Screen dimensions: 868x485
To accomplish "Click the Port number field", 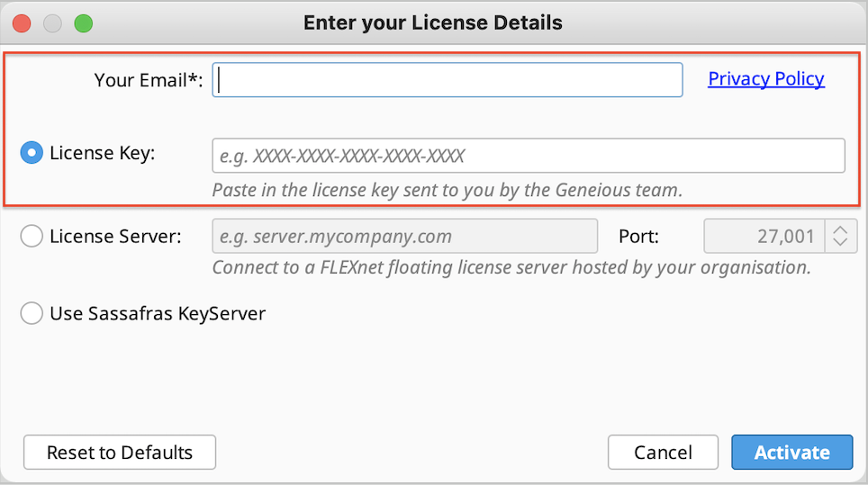I will pyautogui.click(x=764, y=236).
